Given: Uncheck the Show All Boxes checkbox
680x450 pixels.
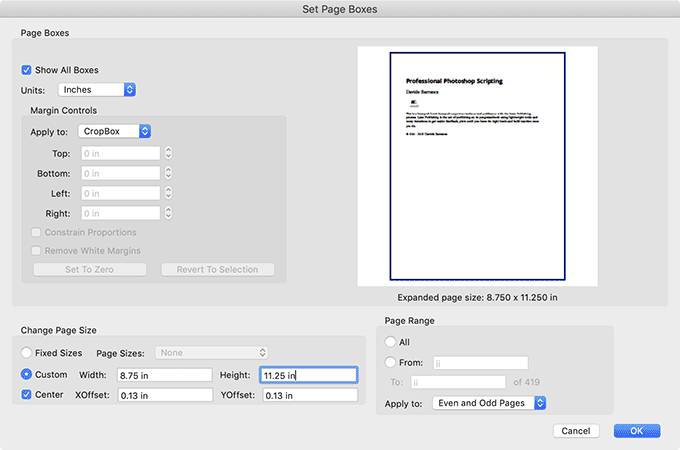Looking at the screenshot, I should tap(26, 70).
